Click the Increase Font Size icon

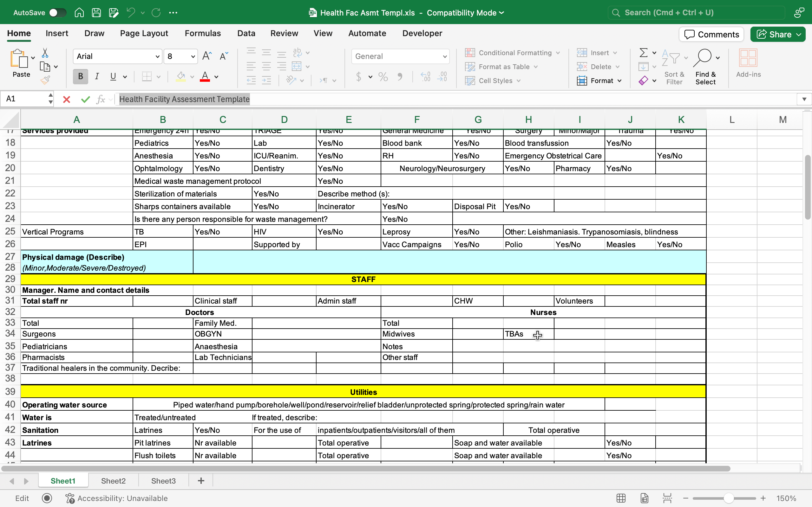(x=207, y=56)
